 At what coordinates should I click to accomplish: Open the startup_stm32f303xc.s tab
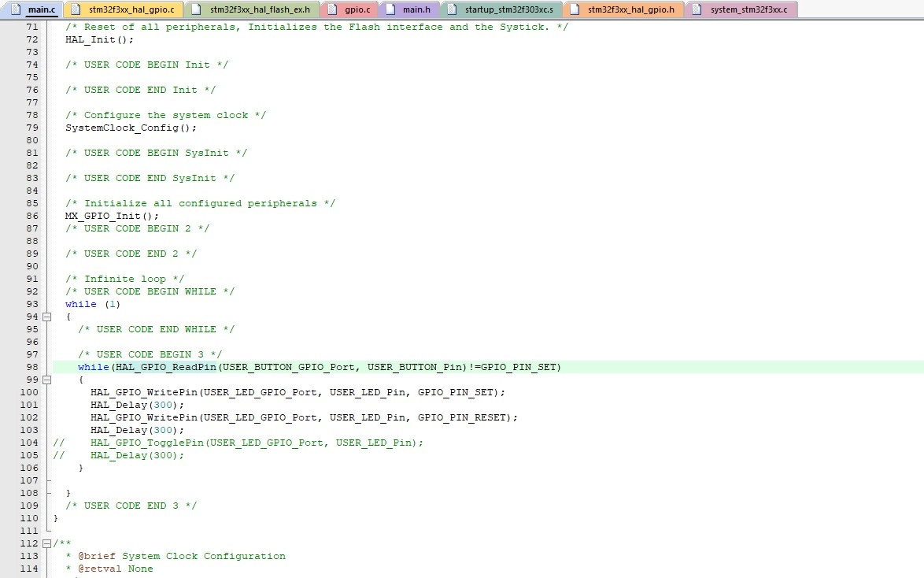[x=501, y=9]
